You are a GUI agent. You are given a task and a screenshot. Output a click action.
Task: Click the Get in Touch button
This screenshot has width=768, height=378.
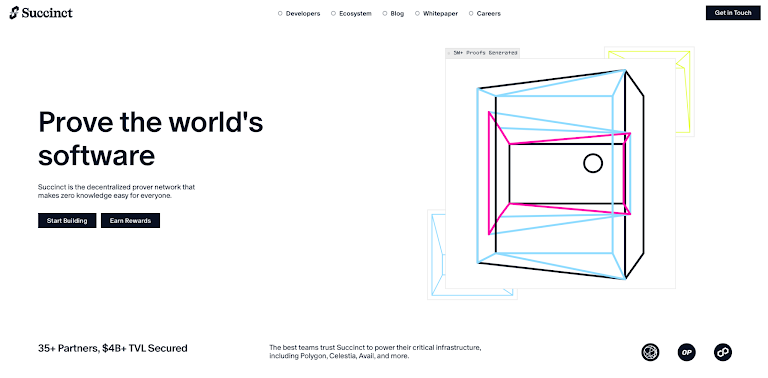(x=733, y=13)
